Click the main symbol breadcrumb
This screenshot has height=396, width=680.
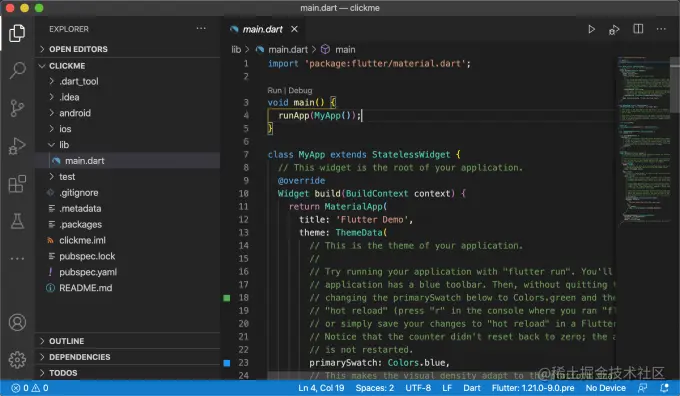pos(345,49)
